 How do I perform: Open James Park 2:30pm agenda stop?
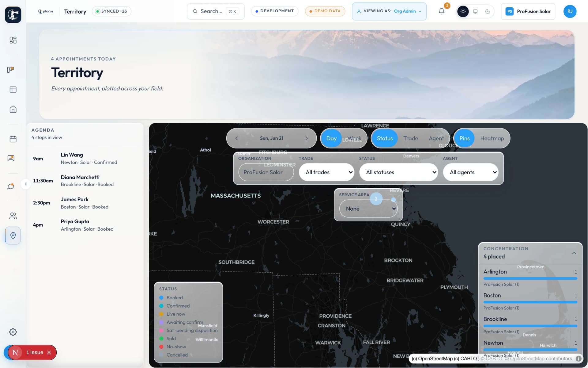[x=85, y=203]
